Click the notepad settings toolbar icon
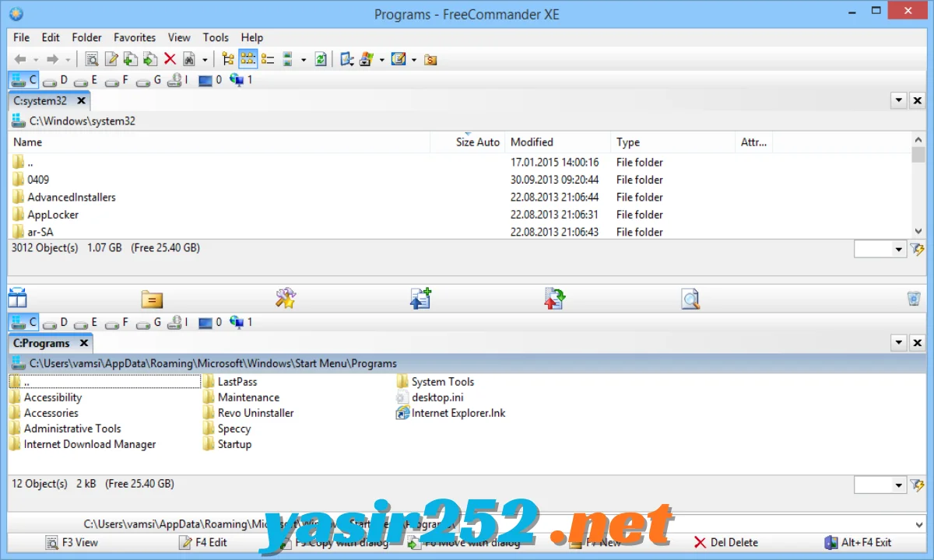Viewport: 934px width, 560px height. [399, 59]
